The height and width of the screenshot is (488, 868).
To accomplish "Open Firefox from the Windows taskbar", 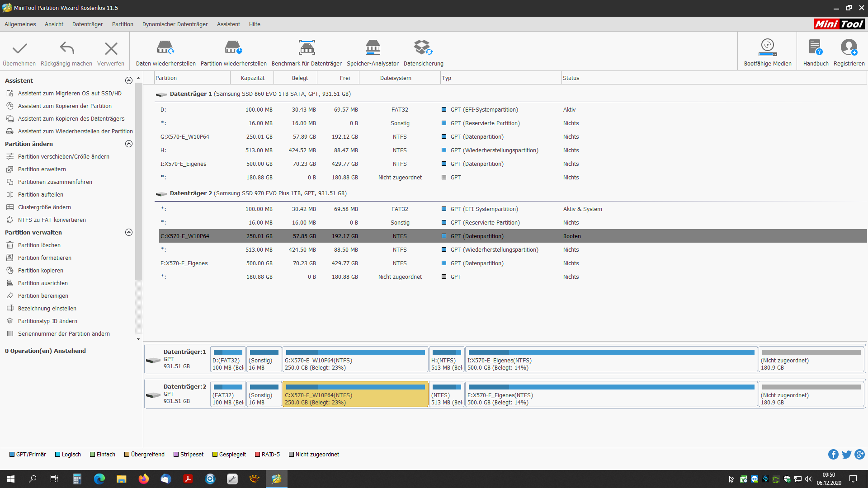I will (x=144, y=479).
